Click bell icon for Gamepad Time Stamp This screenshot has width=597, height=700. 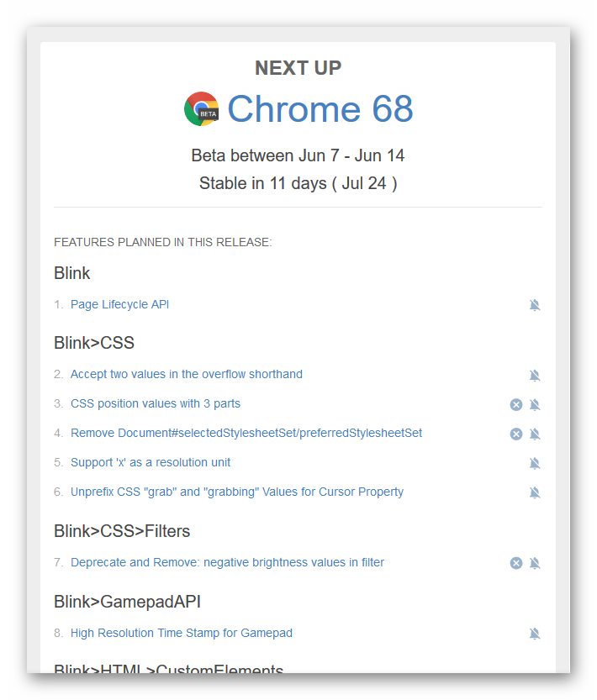coord(535,634)
